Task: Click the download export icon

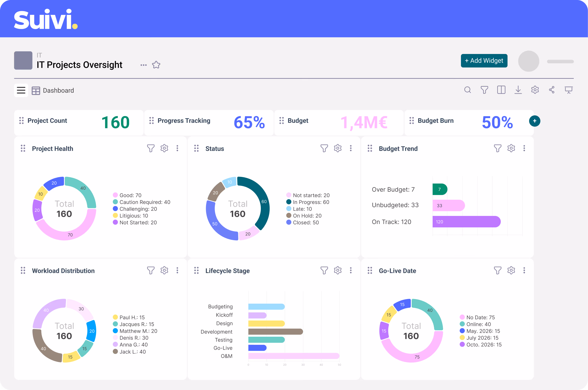Action: tap(518, 90)
